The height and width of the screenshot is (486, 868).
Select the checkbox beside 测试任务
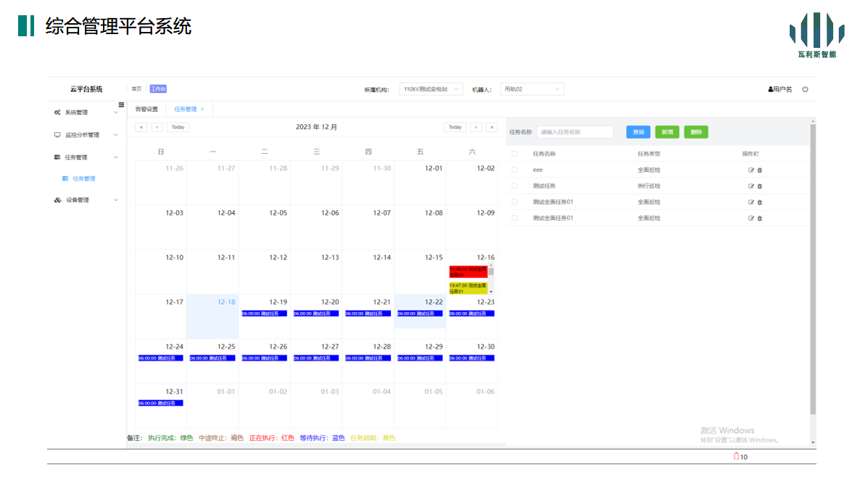point(514,186)
